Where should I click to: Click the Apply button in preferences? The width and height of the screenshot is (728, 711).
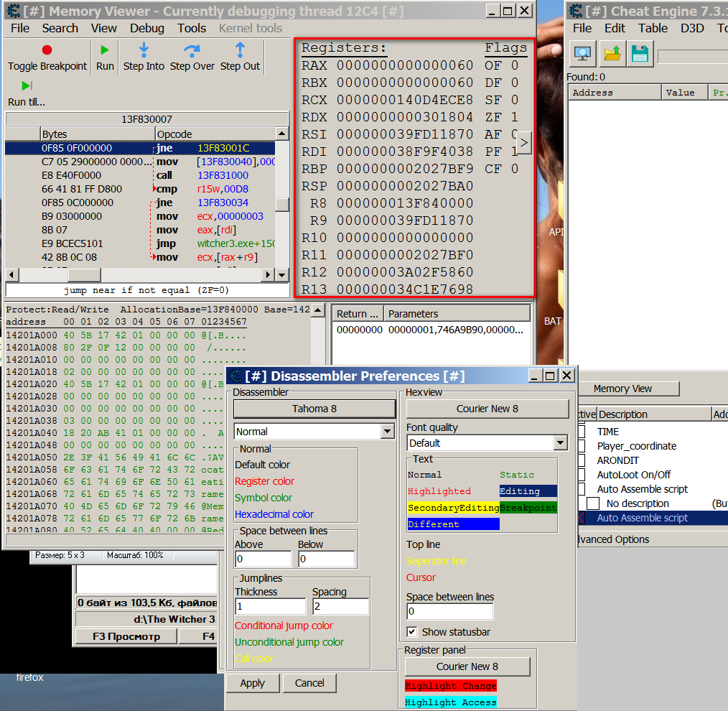tap(253, 683)
